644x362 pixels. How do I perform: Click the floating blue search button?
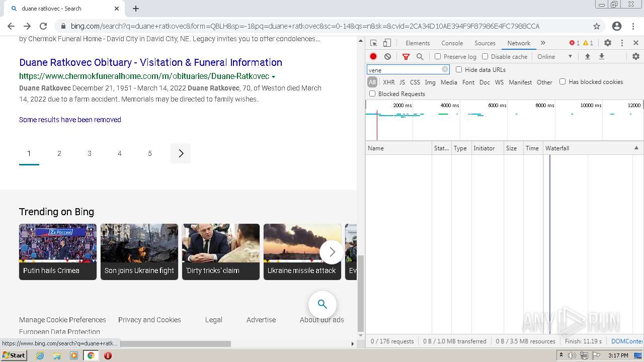click(x=323, y=304)
